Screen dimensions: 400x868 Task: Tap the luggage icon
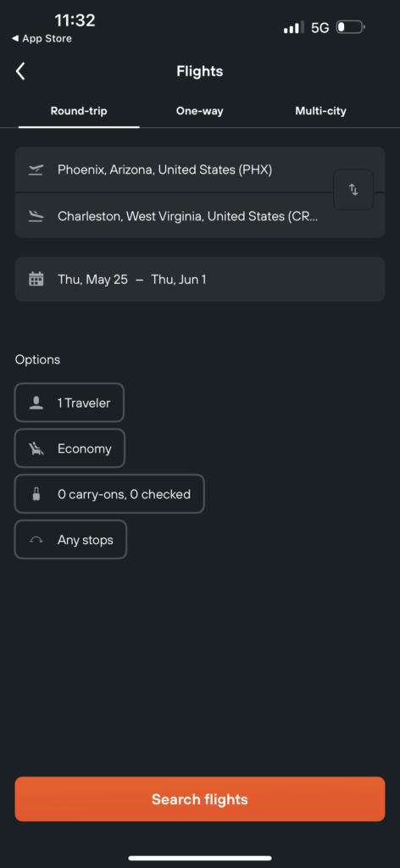(x=36, y=494)
